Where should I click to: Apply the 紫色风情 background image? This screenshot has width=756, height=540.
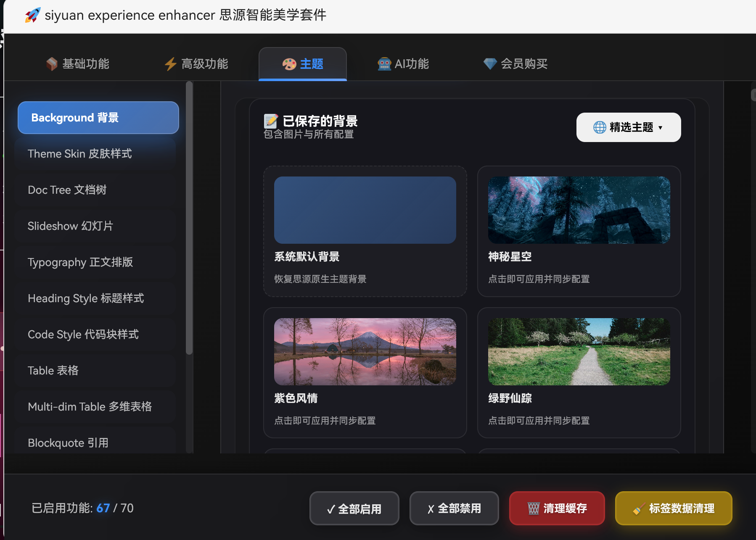[365, 352]
